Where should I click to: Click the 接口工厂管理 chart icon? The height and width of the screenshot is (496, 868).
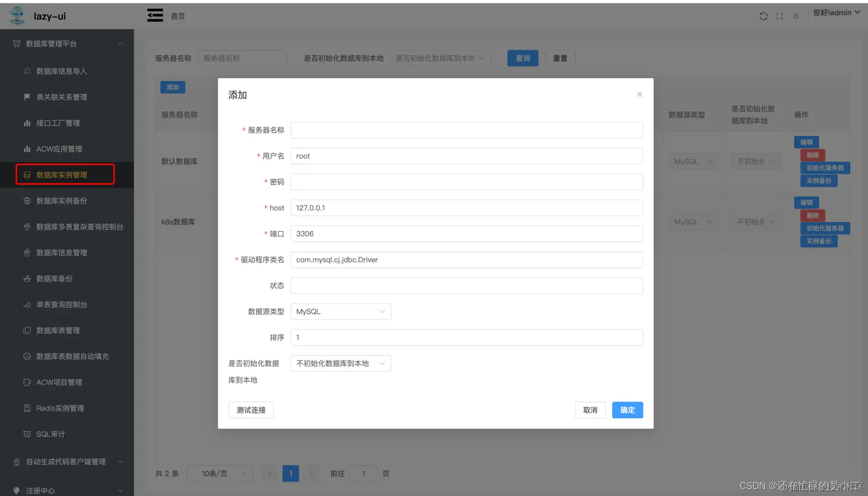click(26, 123)
